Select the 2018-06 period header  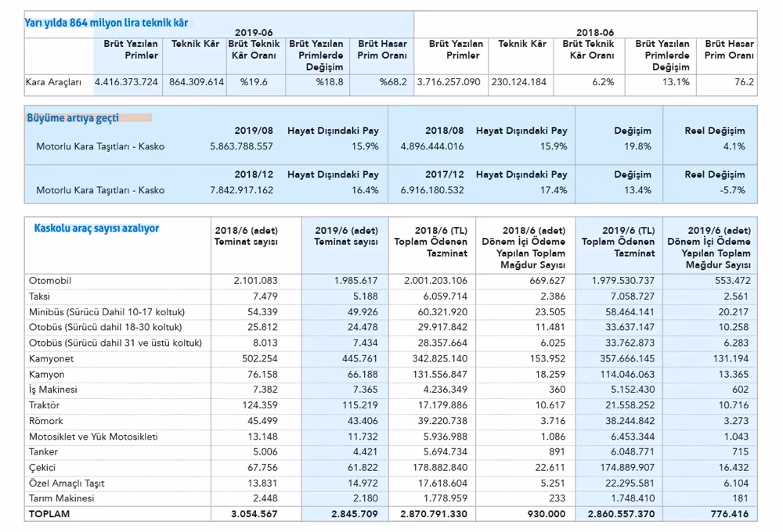tap(595, 32)
